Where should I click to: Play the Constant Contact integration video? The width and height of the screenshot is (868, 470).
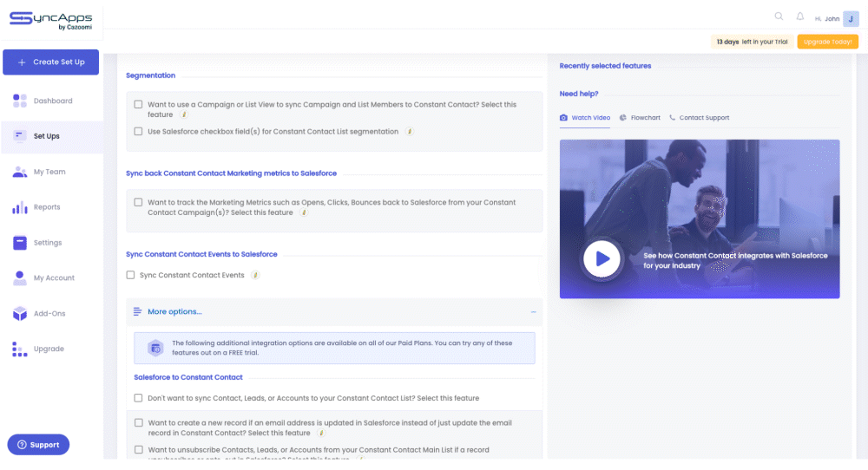(x=602, y=258)
